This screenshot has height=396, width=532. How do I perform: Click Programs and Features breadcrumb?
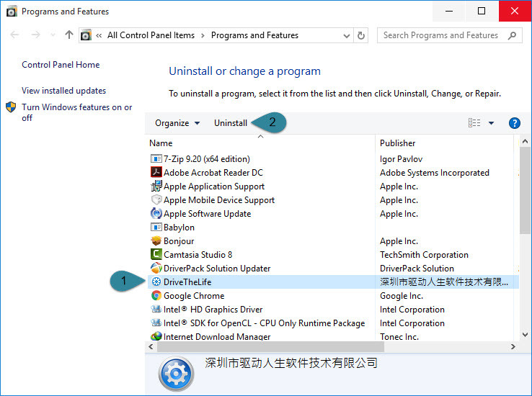[254, 35]
